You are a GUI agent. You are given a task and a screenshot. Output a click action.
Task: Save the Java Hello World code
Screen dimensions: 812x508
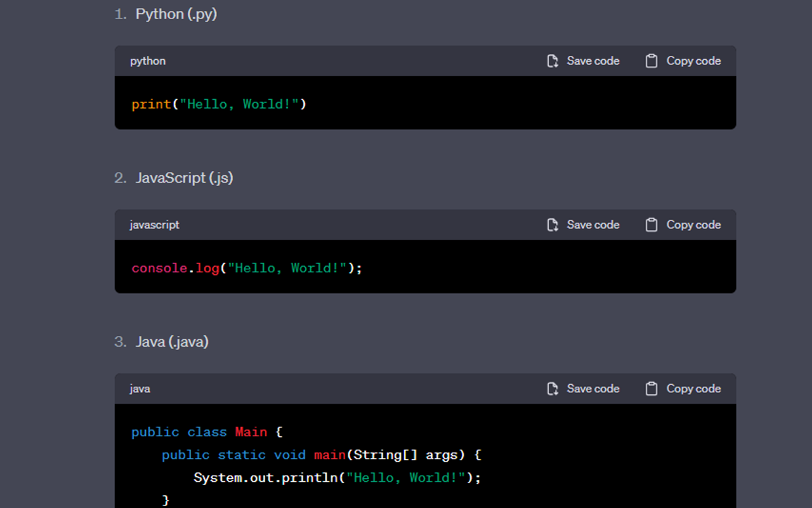[x=582, y=388]
